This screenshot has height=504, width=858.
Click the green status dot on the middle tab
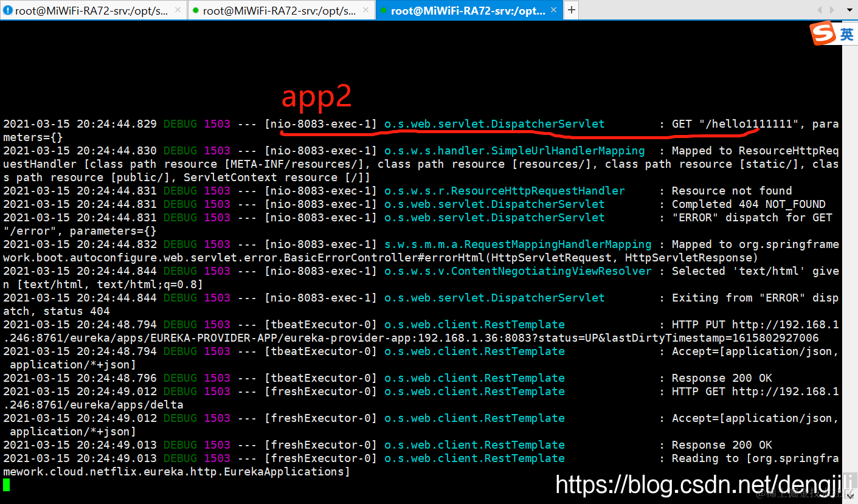click(x=196, y=10)
